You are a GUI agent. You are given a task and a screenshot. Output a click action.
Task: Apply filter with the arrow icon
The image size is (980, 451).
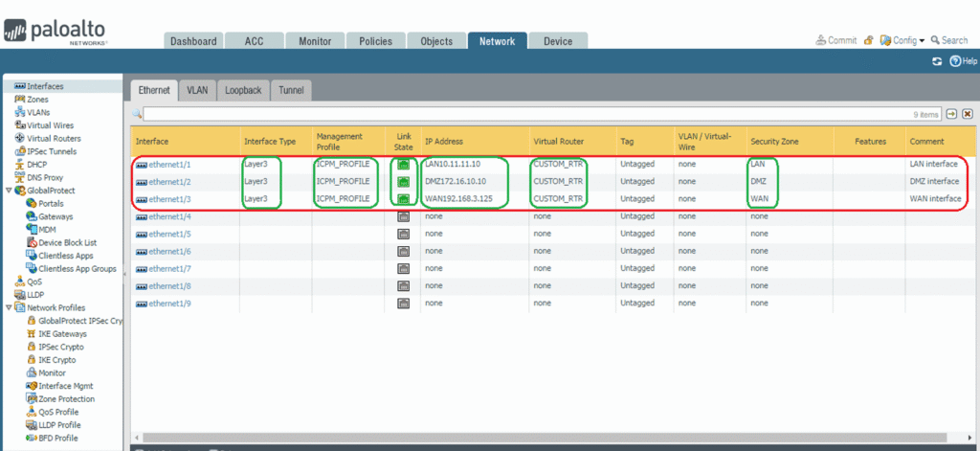tap(951, 114)
